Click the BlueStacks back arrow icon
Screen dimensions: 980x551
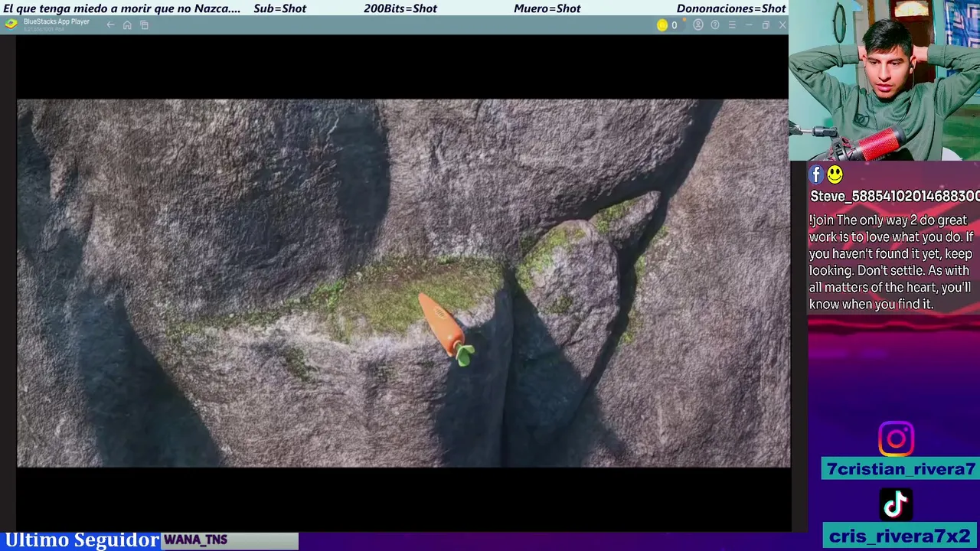pyautogui.click(x=110, y=25)
